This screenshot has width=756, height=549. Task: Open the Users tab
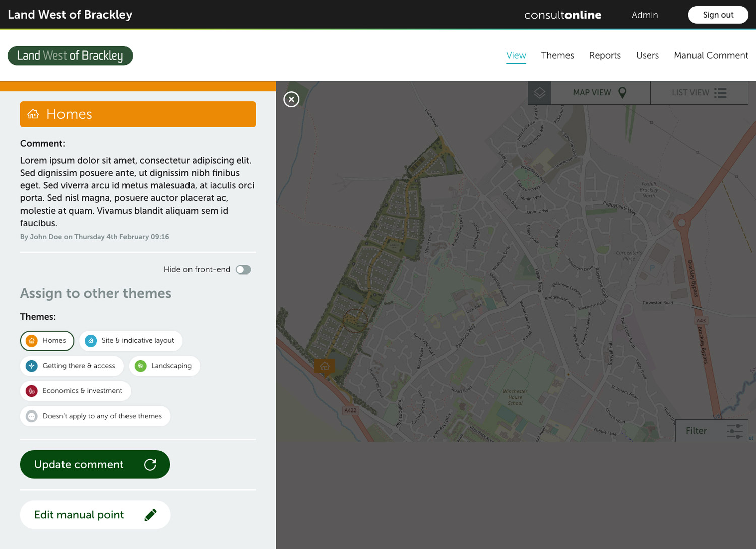coord(647,55)
